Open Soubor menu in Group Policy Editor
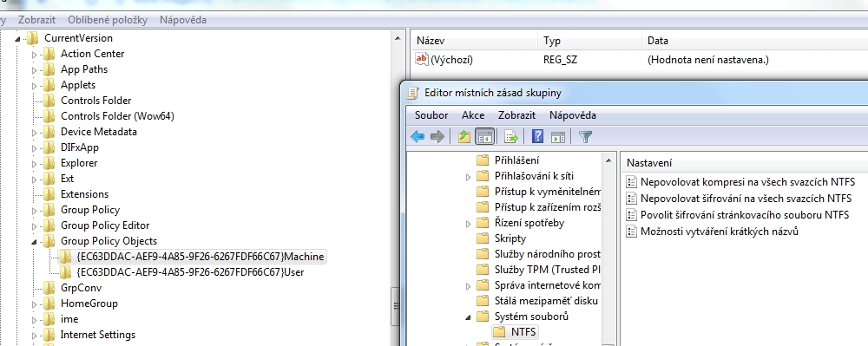 point(431,115)
